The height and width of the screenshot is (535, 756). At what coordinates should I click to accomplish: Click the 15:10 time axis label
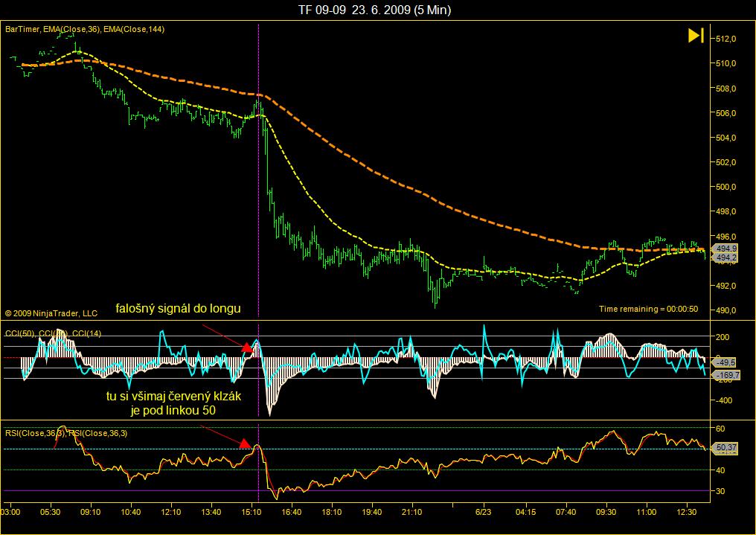(252, 512)
